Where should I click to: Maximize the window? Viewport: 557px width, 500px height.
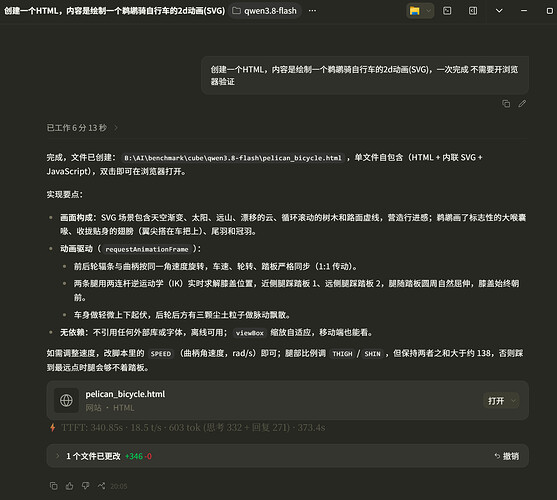click(x=549, y=11)
